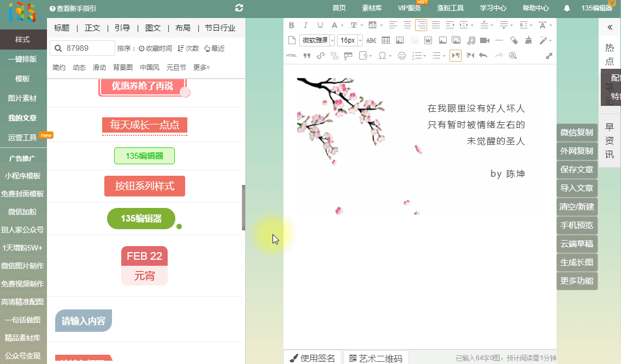
Task: Expand the 更多 style filter
Action: (x=202, y=68)
